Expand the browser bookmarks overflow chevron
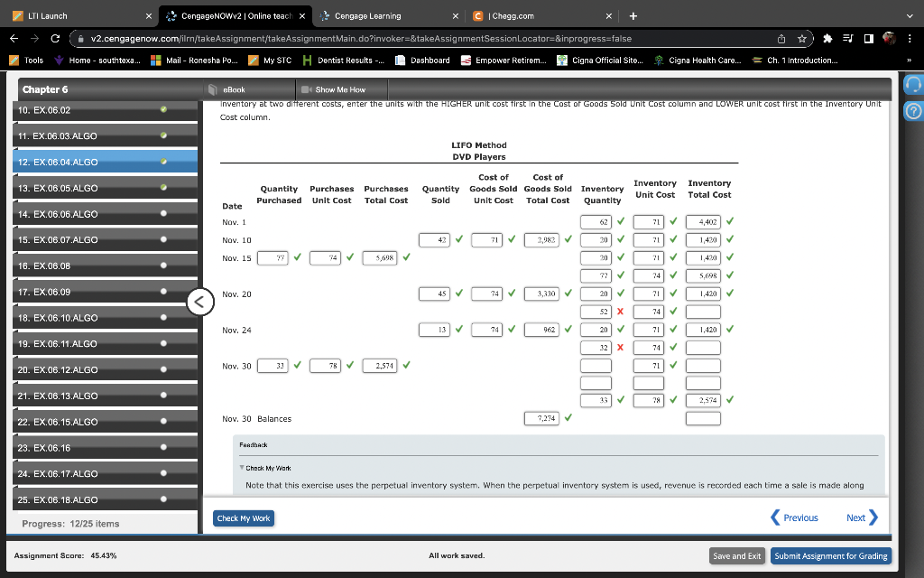 pos(911,62)
